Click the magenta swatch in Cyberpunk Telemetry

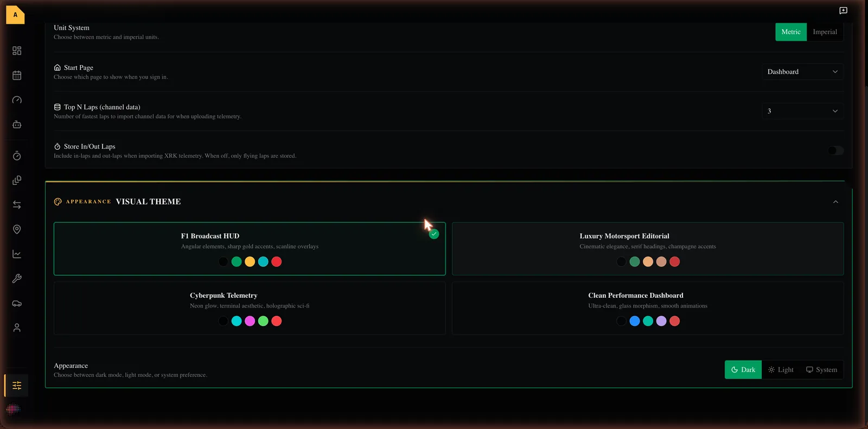click(250, 321)
